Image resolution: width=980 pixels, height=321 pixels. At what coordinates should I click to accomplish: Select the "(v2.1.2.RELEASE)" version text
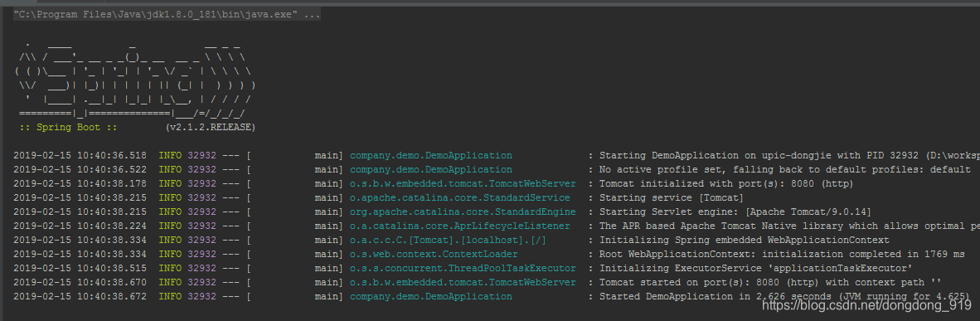(x=211, y=127)
